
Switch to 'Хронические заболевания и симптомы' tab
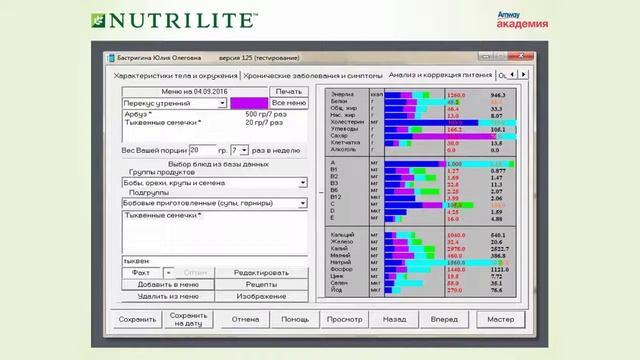[x=313, y=76]
